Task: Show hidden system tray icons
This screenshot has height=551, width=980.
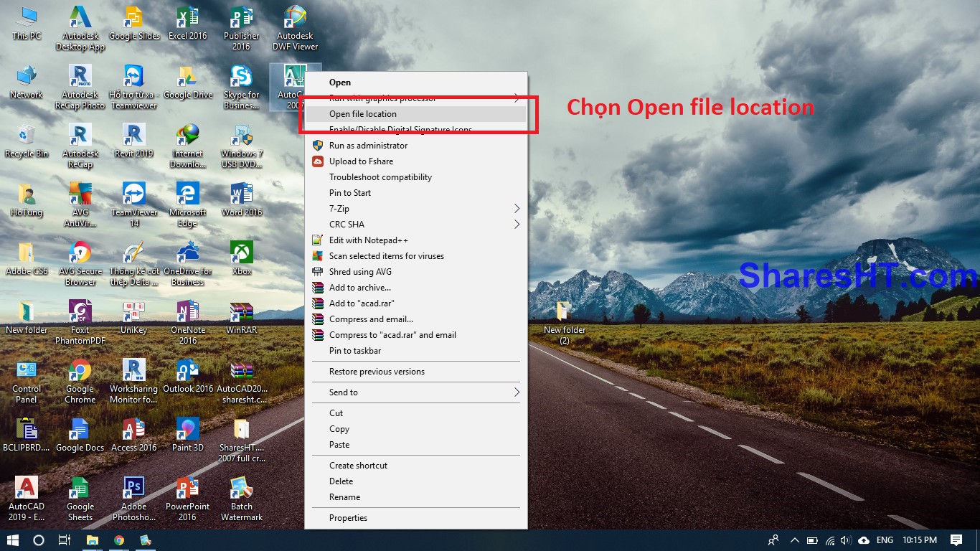Action: (794, 540)
